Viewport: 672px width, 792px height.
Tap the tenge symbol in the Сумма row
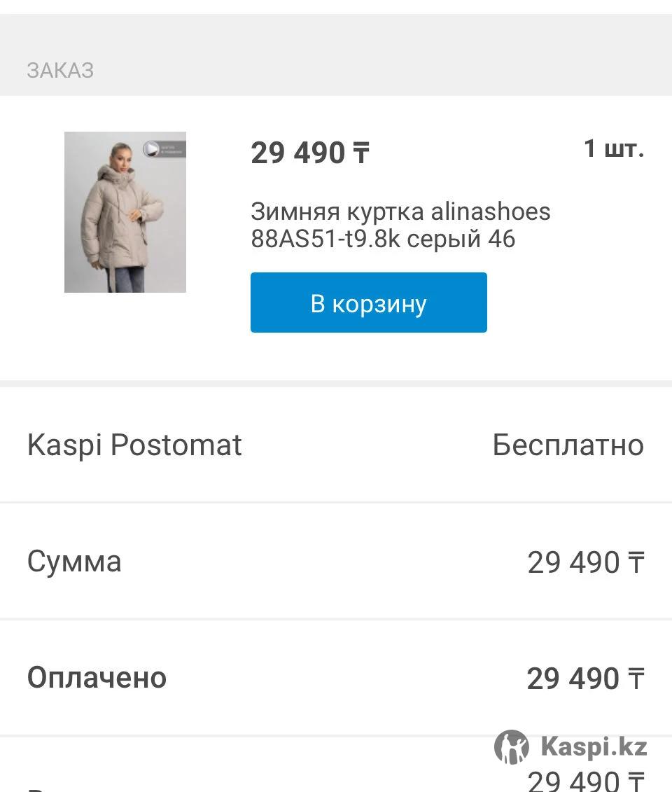(636, 562)
